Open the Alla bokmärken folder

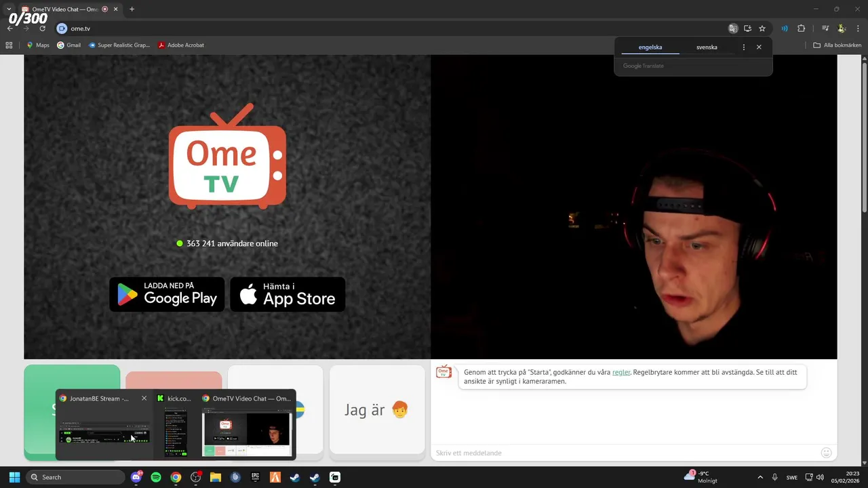[x=837, y=45]
